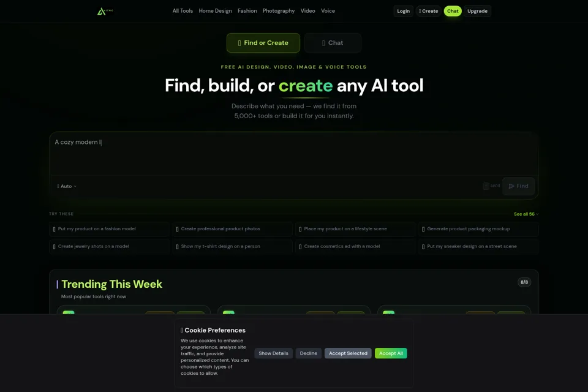
Task: Switch to the Chat tab
Action: click(x=333, y=43)
